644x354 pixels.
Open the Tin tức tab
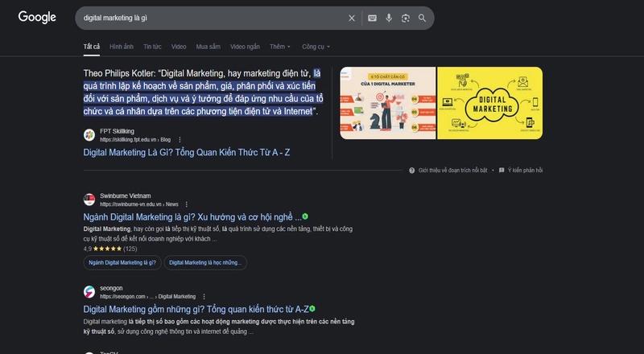tap(152, 47)
